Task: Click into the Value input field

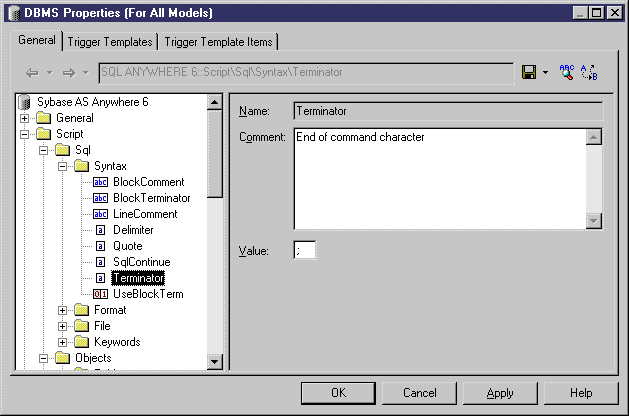Action: coord(305,251)
